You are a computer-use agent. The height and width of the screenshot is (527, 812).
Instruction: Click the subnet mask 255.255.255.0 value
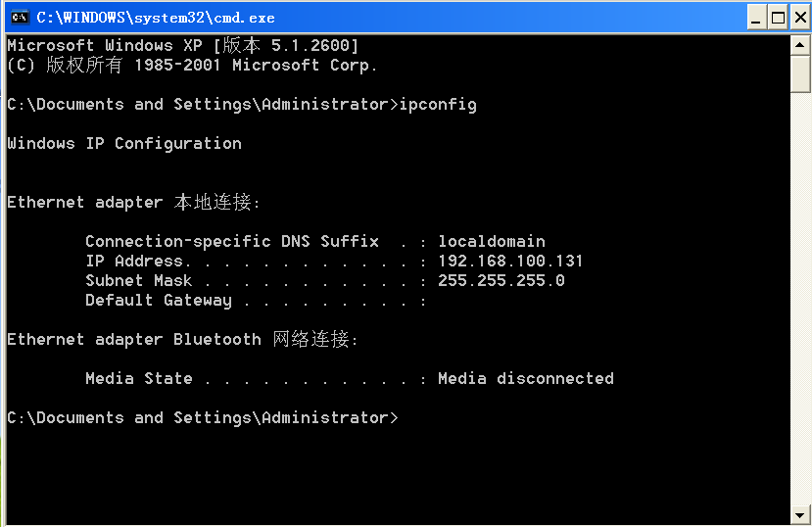tap(501, 281)
